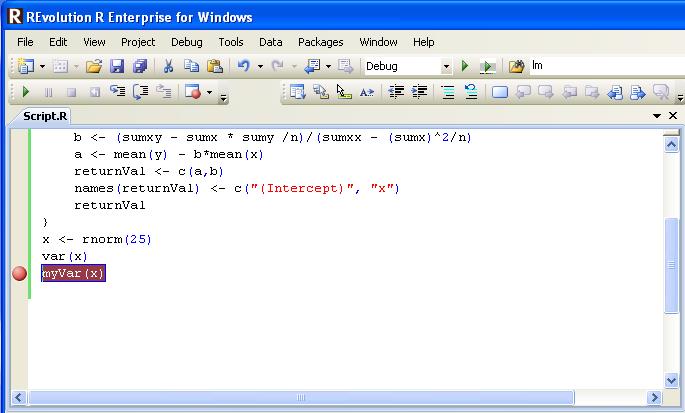Click the horizontal scrollbar left arrow

[18, 398]
